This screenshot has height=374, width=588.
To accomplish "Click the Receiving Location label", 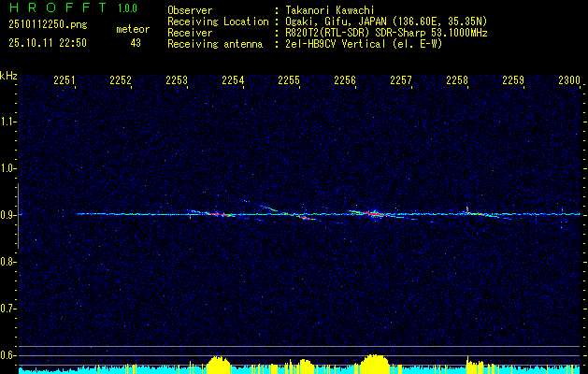I will 218,22.
